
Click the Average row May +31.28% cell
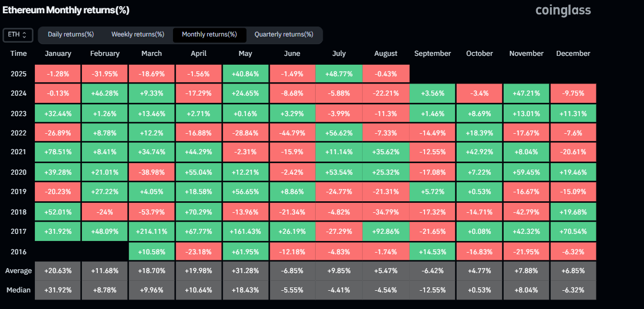tap(245, 271)
